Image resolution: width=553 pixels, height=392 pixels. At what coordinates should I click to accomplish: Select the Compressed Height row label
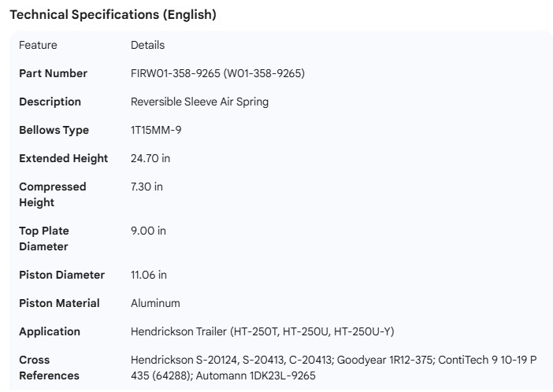52,194
